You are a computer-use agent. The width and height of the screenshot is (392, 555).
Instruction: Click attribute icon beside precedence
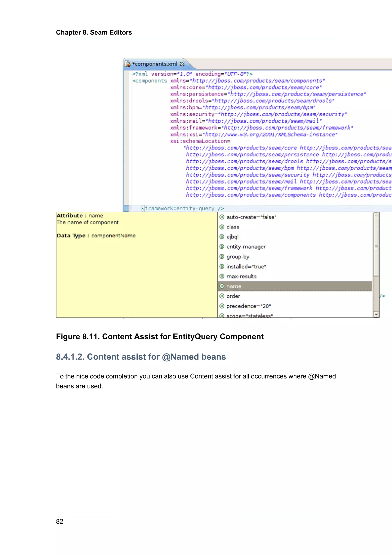(x=222, y=306)
